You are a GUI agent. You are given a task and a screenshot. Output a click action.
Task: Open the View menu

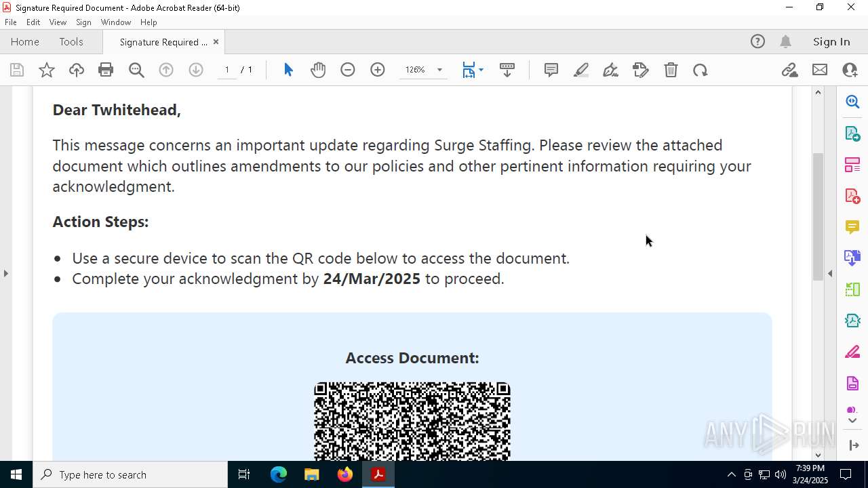58,22
